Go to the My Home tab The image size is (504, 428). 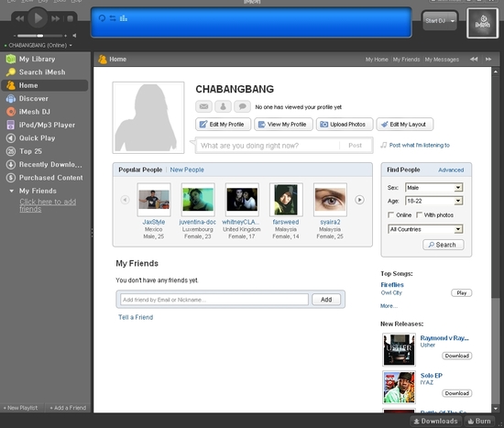coord(377,60)
